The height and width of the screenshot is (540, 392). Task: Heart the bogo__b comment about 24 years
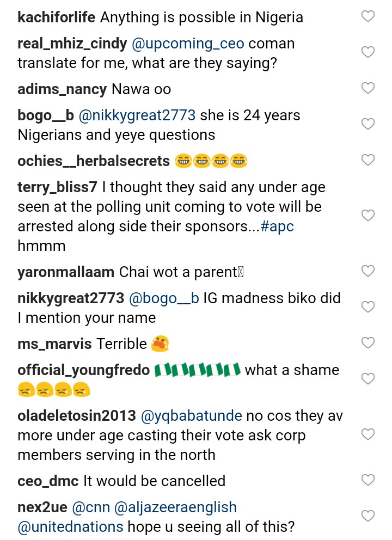(x=368, y=124)
